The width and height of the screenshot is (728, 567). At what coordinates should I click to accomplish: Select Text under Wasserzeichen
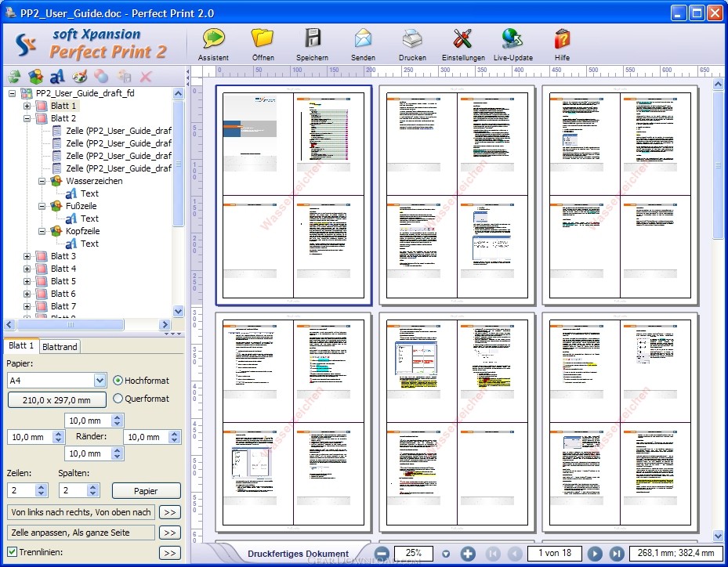[x=89, y=193]
